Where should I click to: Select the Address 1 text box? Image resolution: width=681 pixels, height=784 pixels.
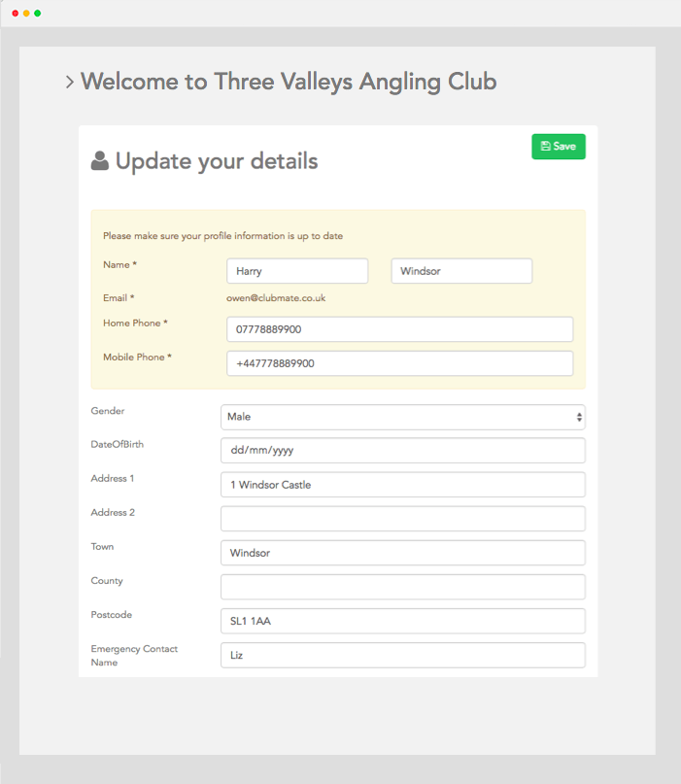point(402,485)
